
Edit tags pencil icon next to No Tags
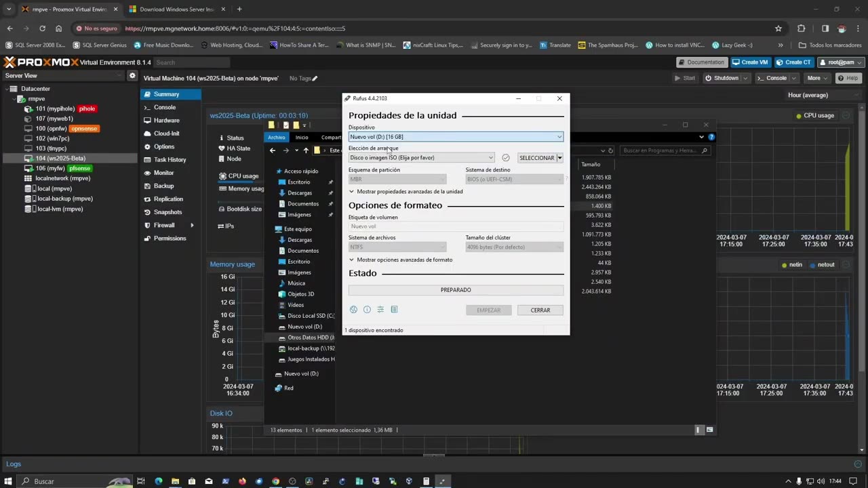(315, 79)
